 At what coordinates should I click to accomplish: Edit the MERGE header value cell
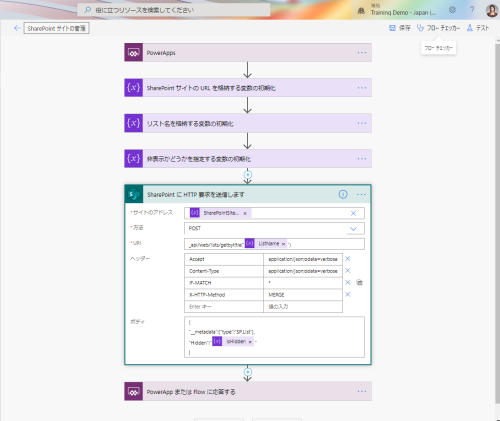(x=303, y=295)
